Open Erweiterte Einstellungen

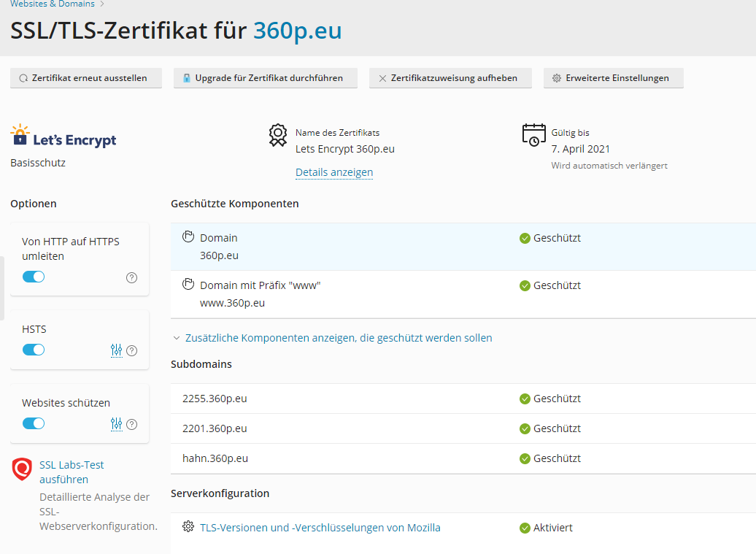coord(613,78)
